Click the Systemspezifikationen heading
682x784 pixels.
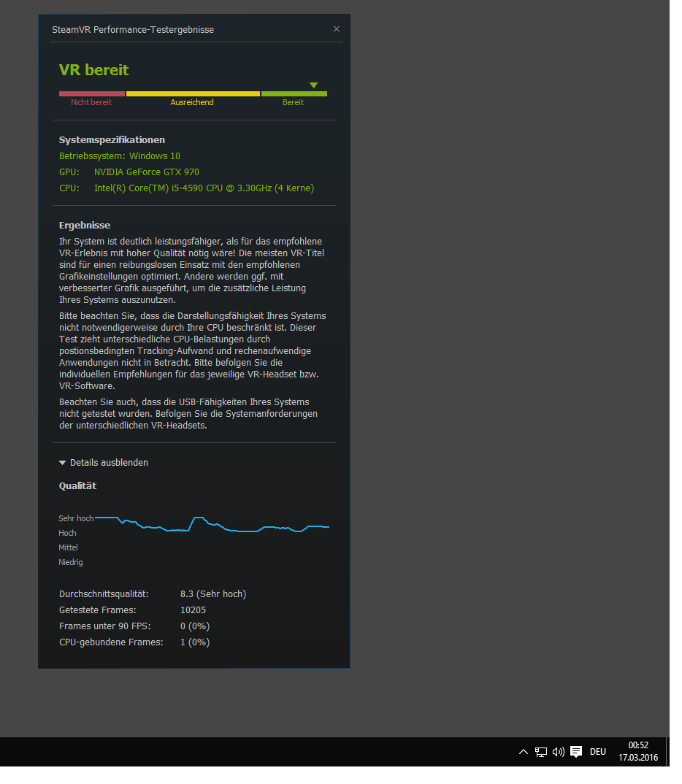[x=112, y=139]
